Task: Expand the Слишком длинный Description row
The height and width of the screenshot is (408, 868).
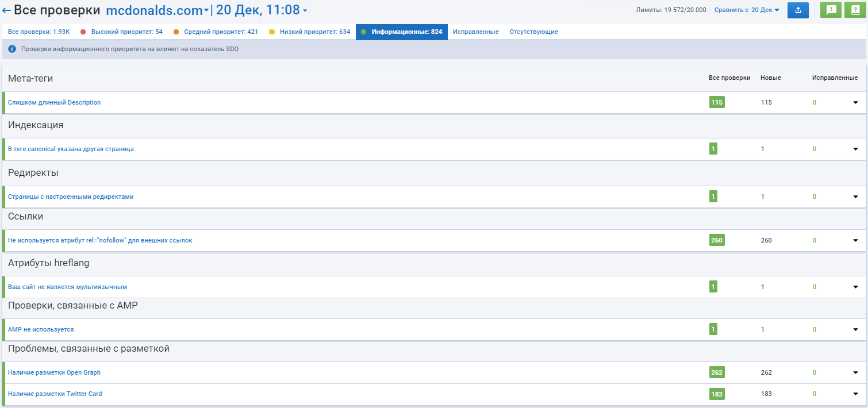Action: coord(855,102)
